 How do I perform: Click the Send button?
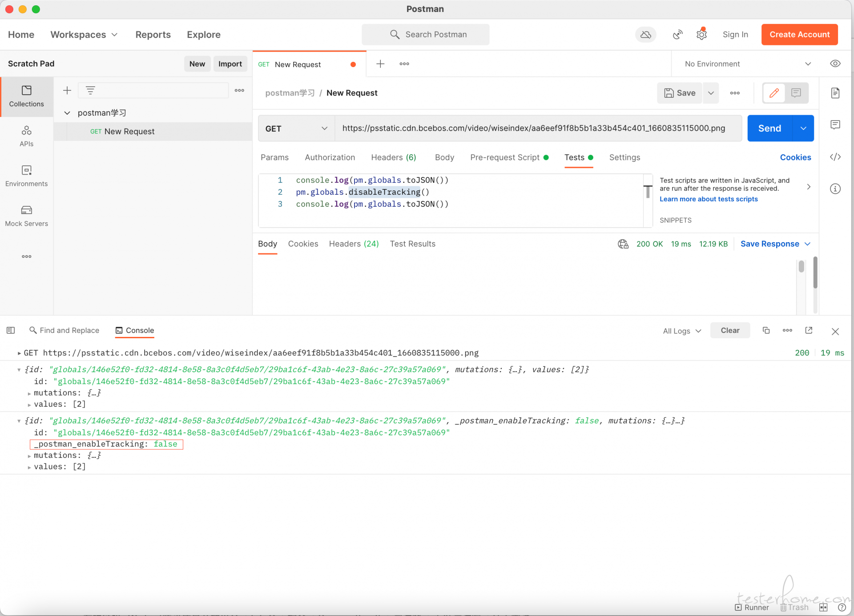769,128
